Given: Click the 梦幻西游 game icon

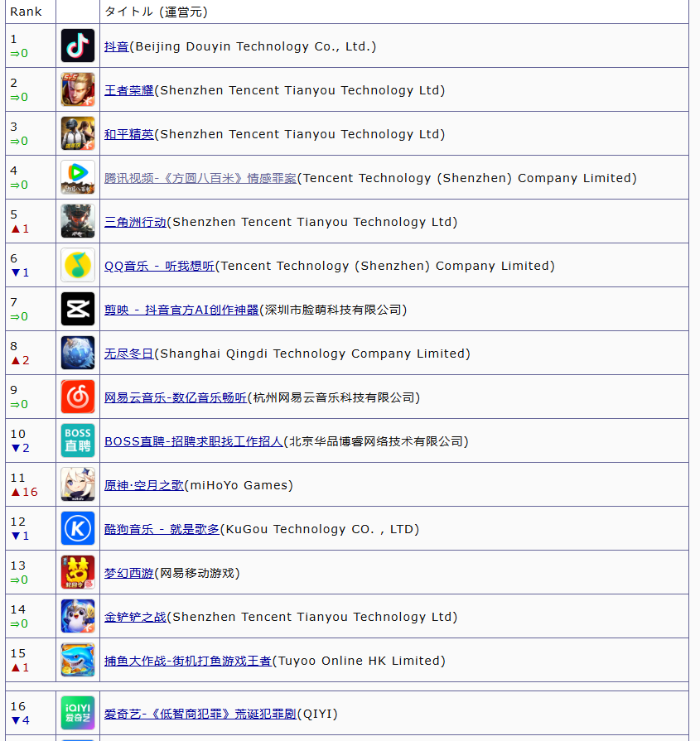Looking at the screenshot, I should point(78,572).
